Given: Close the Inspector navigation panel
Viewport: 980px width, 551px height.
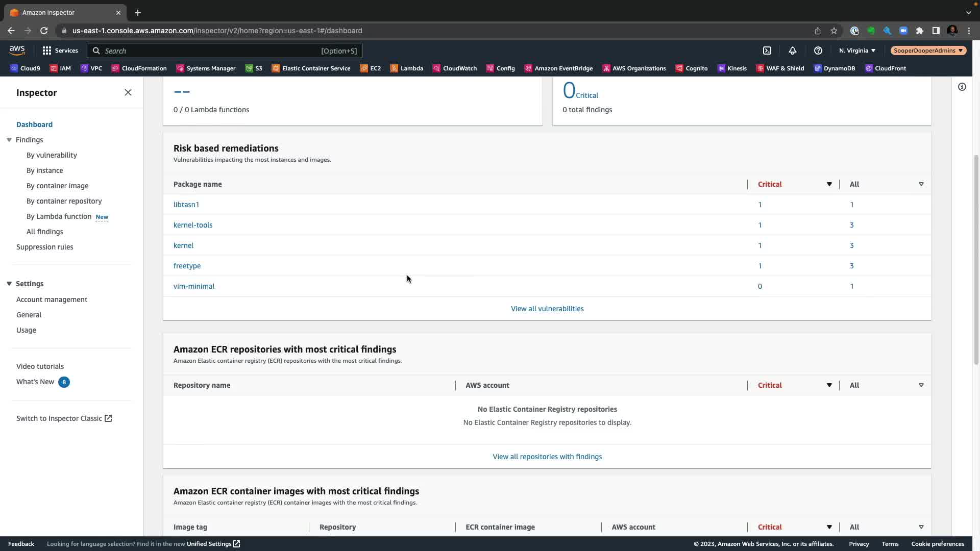Looking at the screenshot, I should (128, 92).
